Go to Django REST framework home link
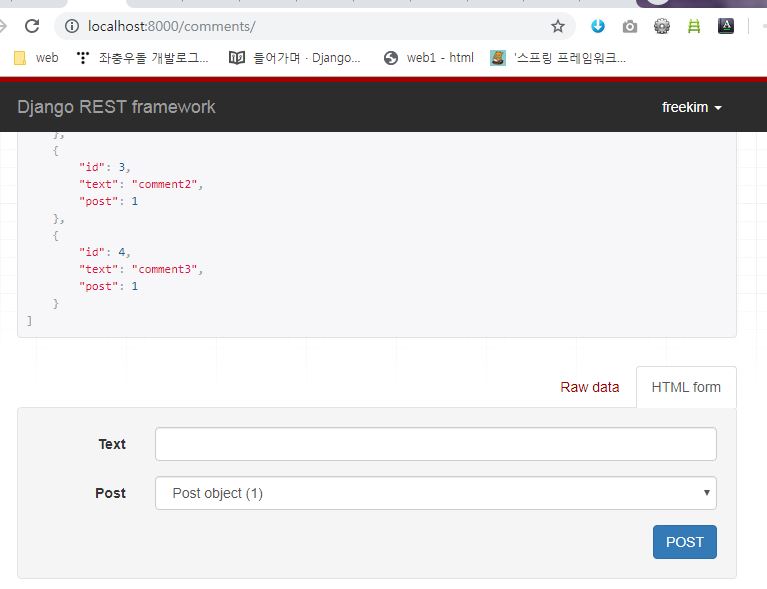Image resolution: width=767 pixels, height=589 pixels. tap(116, 107)
